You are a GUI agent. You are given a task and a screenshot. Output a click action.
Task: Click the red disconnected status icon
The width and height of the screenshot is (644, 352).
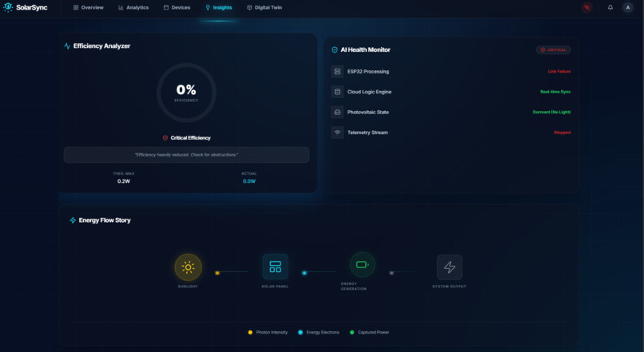pyautogui.click(x=587, y=7)
